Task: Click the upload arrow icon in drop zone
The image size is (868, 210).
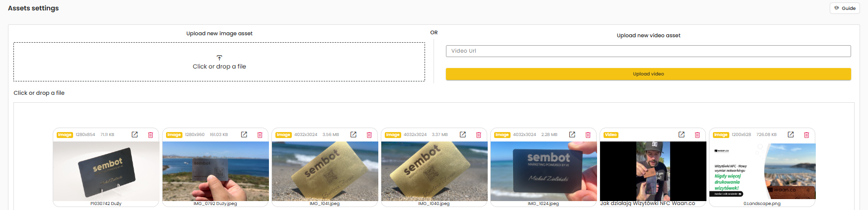Action: click(x=219, y=58)
